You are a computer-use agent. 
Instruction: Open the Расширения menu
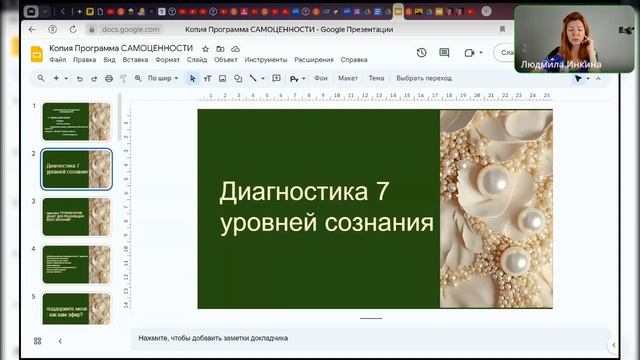pyautogui.click(x=314, y=60)
